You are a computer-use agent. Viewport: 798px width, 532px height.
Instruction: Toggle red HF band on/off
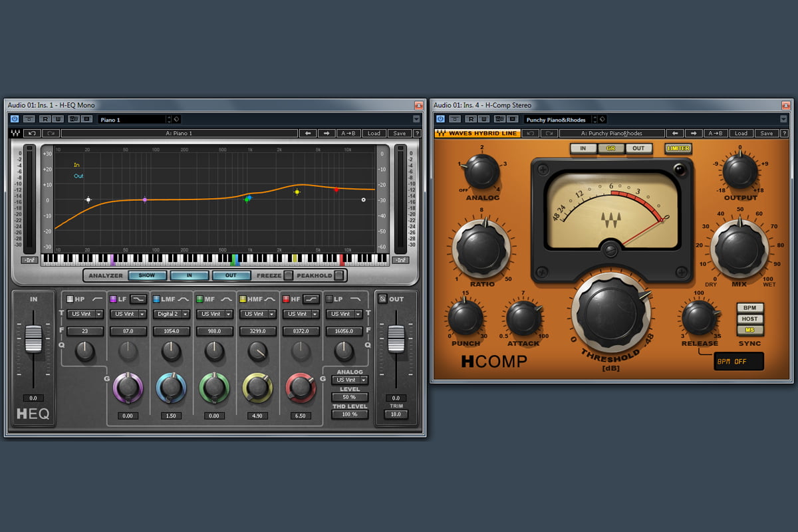(x=285, y=299)
